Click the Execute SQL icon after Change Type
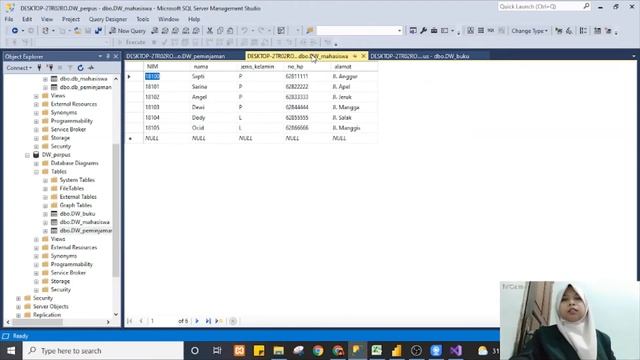The height and width of the screenshot is (360, 640). pyautogui.click(x=559, y=31)
